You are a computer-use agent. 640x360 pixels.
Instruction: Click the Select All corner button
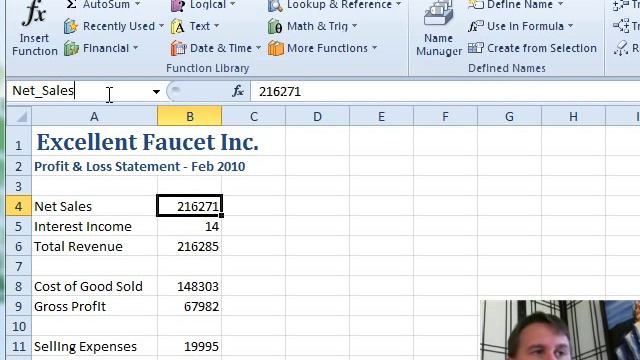click(x=19, y=117)
